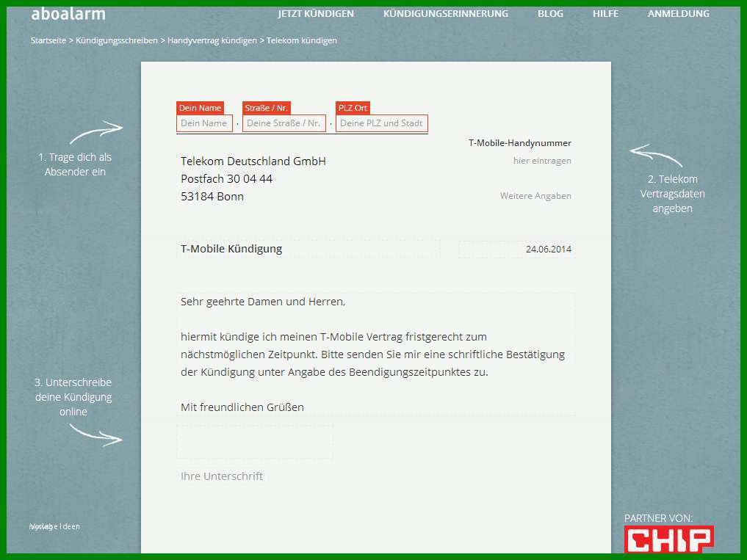Click the Mit freundlichen Grüßen closing line
This screenshot has height=560, width=747.
(242, 407)
